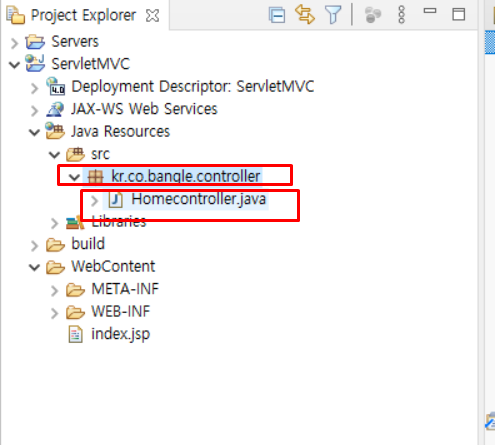The image size is (495, 445).
Task: Click the src source folder icon
Action: tap(76, 154)
